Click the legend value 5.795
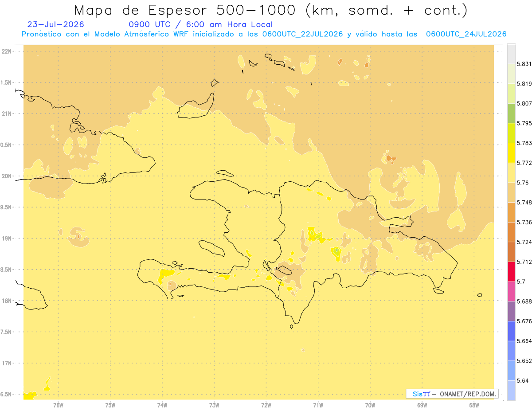This screenshot has width=532, height=411. coord(524,123)
